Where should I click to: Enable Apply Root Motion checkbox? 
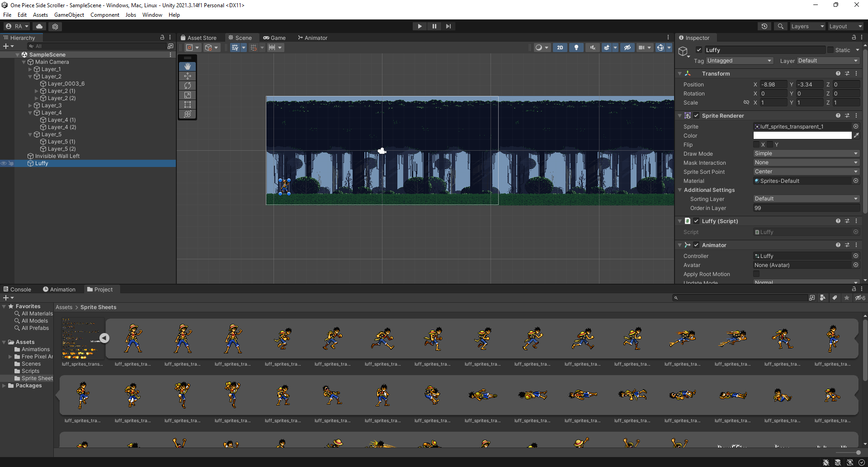(x=756, y=274)
